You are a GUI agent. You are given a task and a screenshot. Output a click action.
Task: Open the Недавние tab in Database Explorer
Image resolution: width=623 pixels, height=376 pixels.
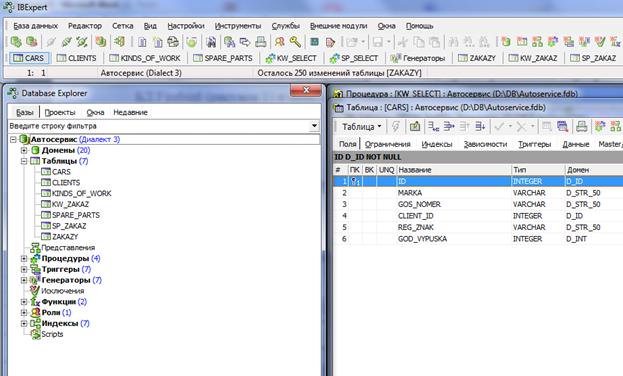(x=130, y=112)
